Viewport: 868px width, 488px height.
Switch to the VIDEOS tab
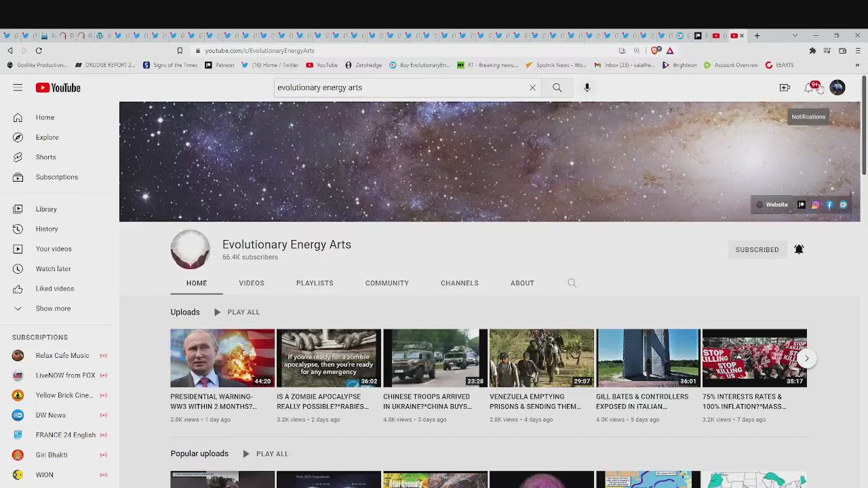point(251,283)
